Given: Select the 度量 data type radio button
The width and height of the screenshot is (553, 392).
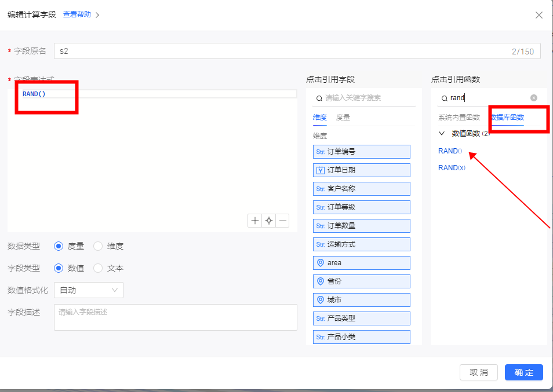Looking at the screenshot, I should [59, 246].
